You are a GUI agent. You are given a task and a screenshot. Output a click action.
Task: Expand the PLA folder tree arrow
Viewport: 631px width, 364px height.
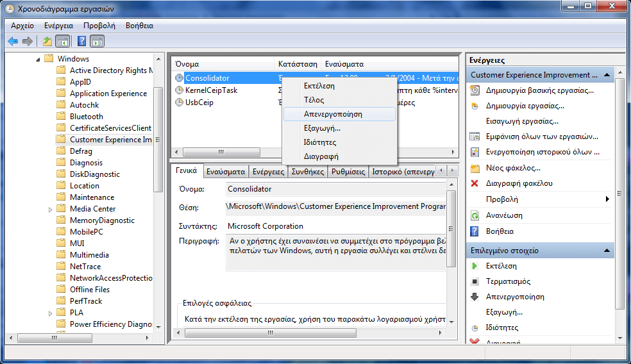50,313
